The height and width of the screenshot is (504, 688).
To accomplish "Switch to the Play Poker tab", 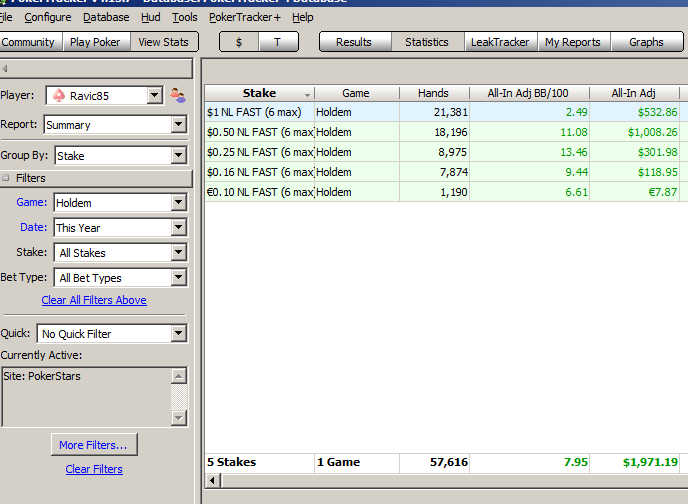I will [95, 42].
